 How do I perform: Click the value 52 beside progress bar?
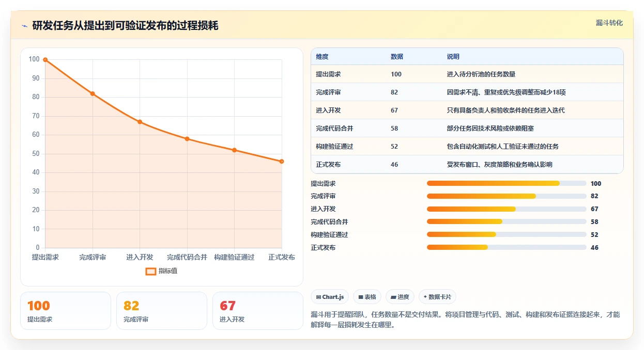pos(594,235)
